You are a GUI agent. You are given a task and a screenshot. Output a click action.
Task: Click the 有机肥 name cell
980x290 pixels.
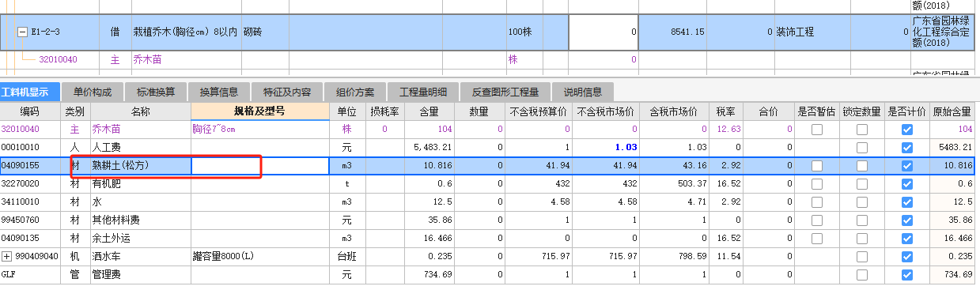(140, 183)
